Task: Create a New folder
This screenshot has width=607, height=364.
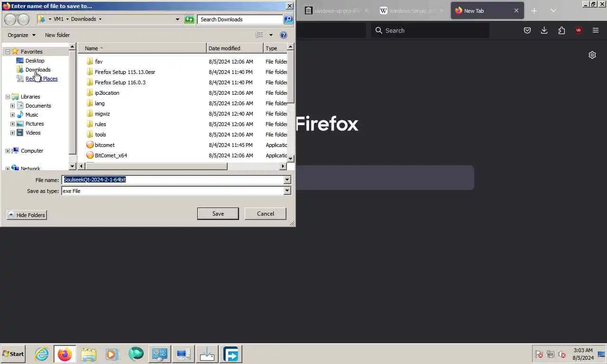Action: coord(57,35)
